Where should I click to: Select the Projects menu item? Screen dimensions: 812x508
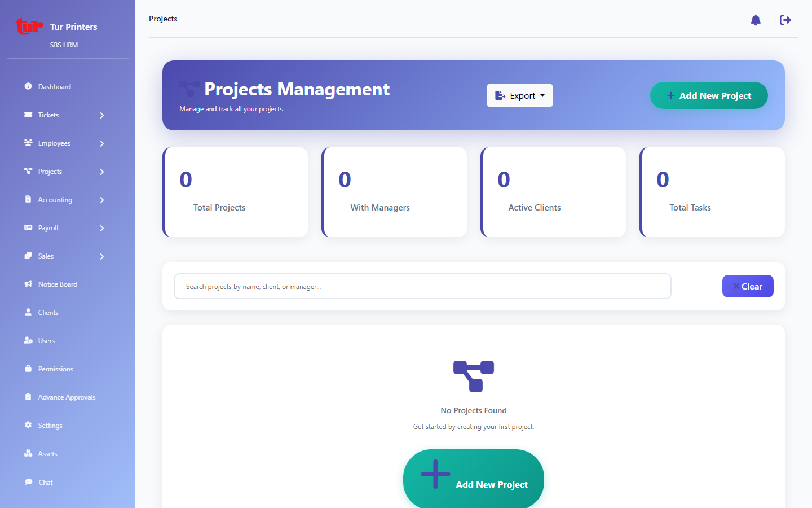pyautogui.click(x=51, y=171)
